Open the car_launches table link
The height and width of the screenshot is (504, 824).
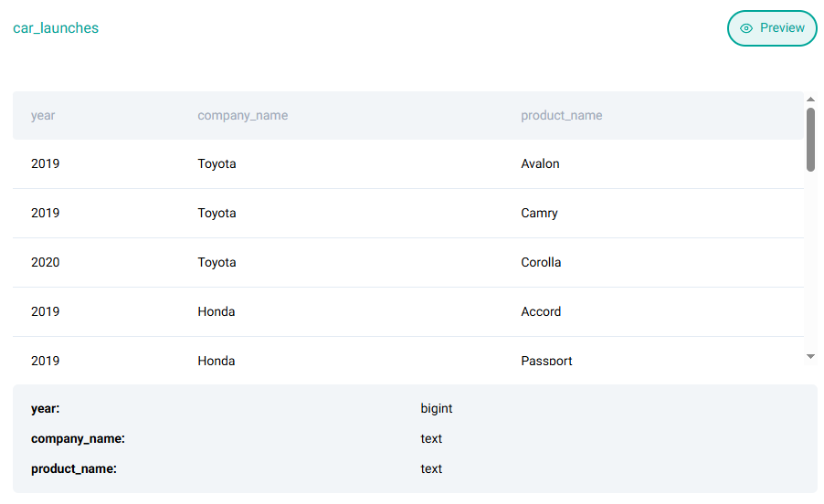56,27
